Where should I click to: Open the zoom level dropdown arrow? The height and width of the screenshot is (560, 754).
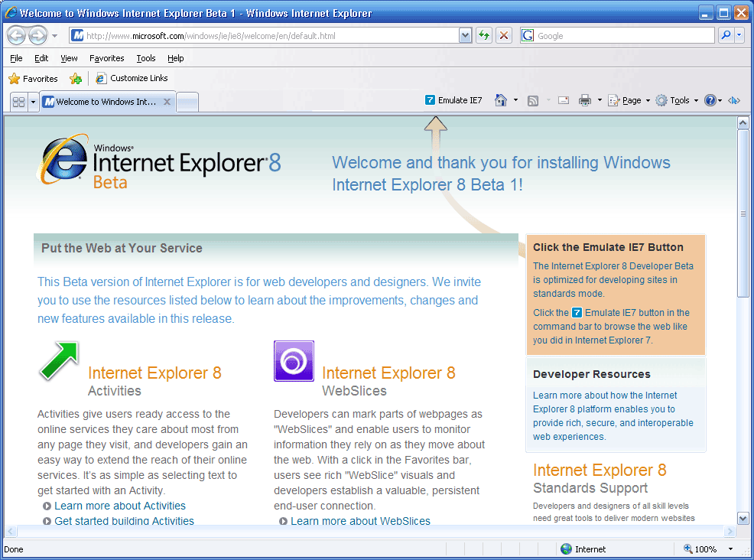(x=730, y=549)
